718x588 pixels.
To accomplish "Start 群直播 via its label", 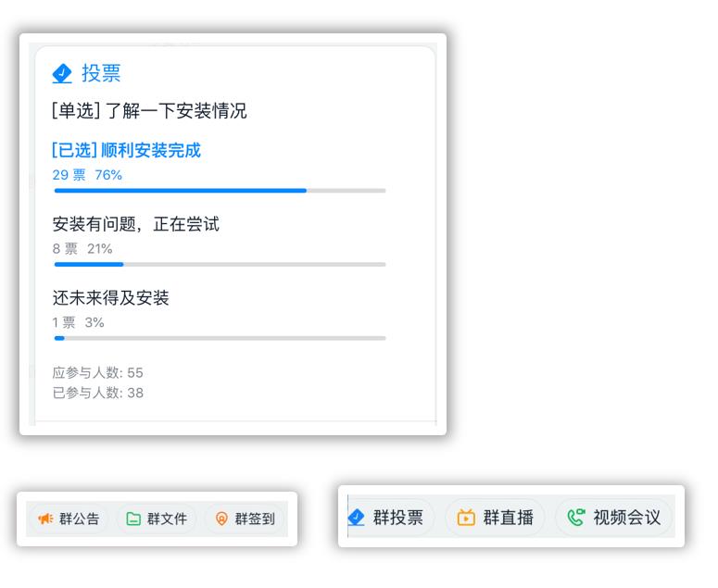I will pyautogui.click(x=509, y=518).
